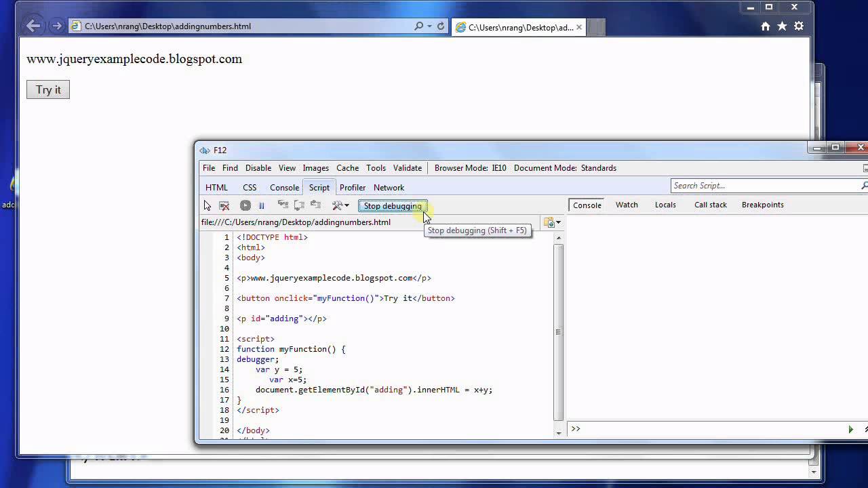Select the Script tab
This screenshot has width=868, height=488.
pos(319,188)
